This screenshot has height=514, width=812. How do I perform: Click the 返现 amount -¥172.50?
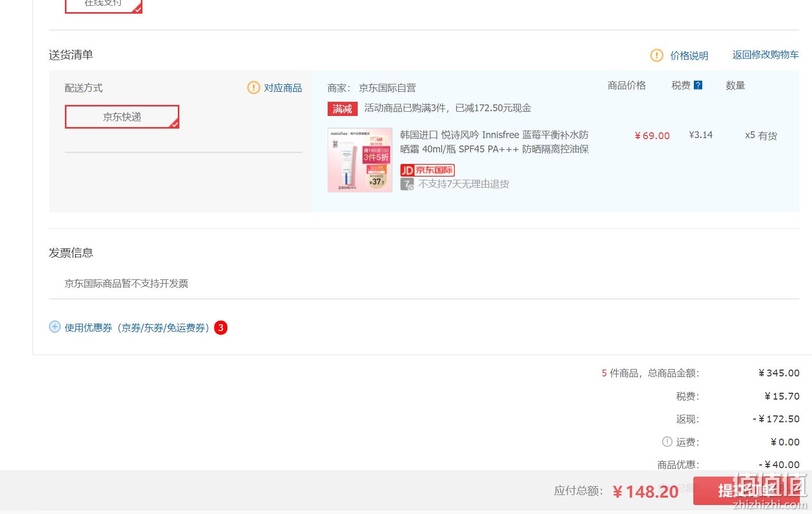click(x=776, y=419)
